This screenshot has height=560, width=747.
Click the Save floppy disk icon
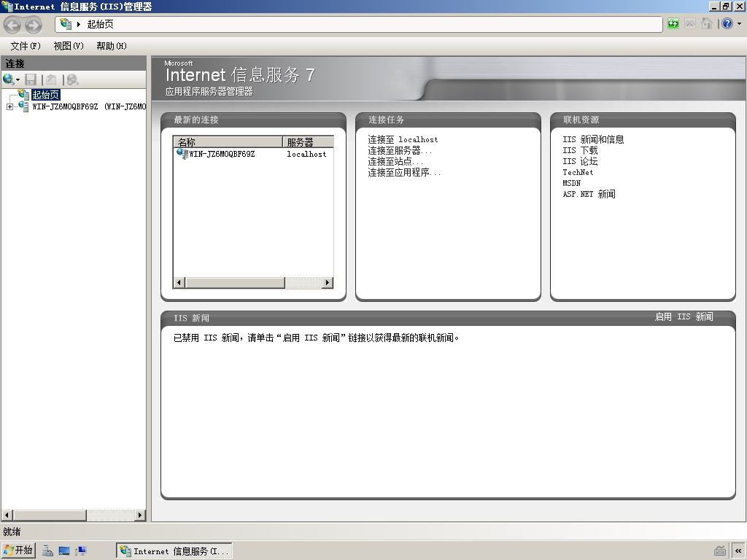[31, 79]
